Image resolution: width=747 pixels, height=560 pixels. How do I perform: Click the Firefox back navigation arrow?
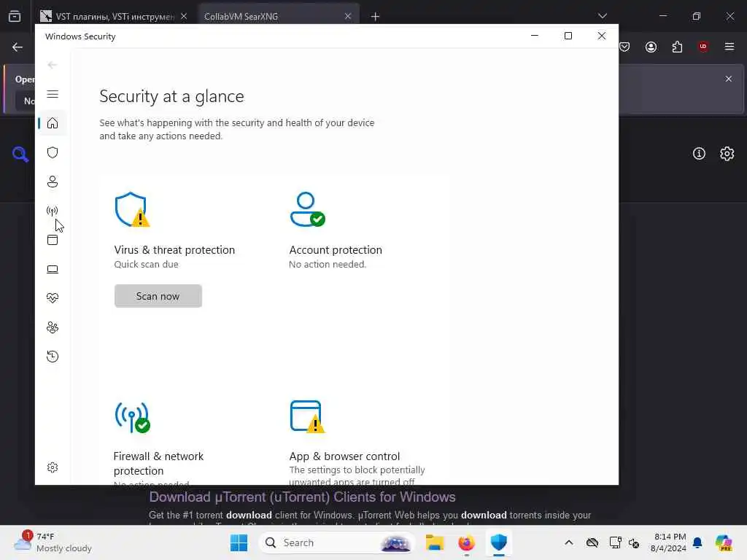pyautogui.click(x=18, y=47)
